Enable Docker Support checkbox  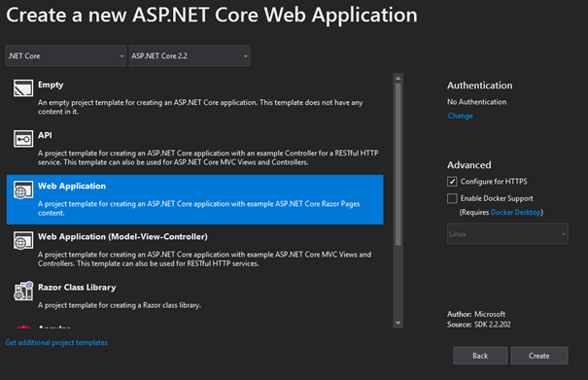point(452,198)
